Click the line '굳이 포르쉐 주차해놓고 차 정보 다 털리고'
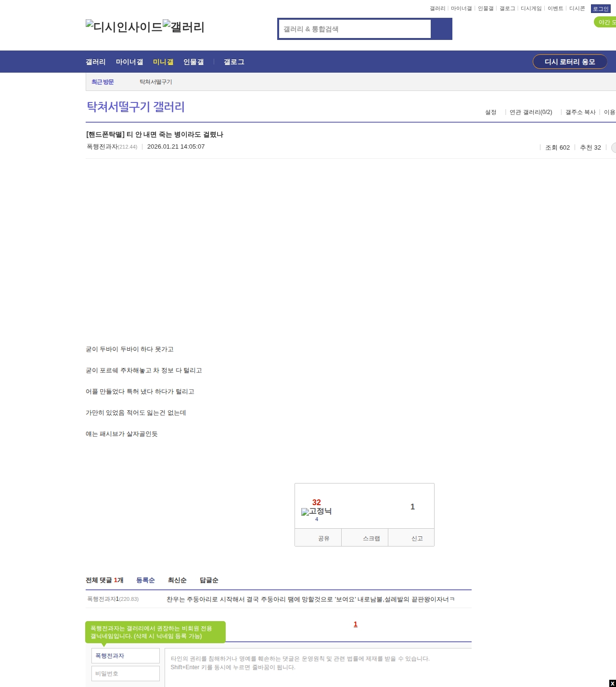The height and width of the screenshot is (687, 616). [144, 370]
